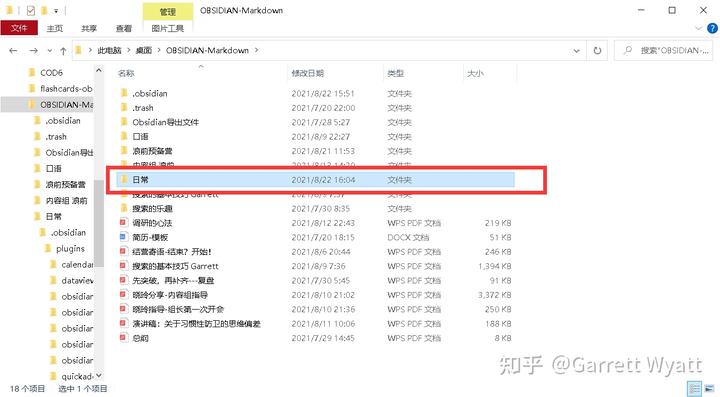Viewport: 720px width, 397px height.
Task: Switch to the 查看 ribbon tab
Action: tap(124, 28)
